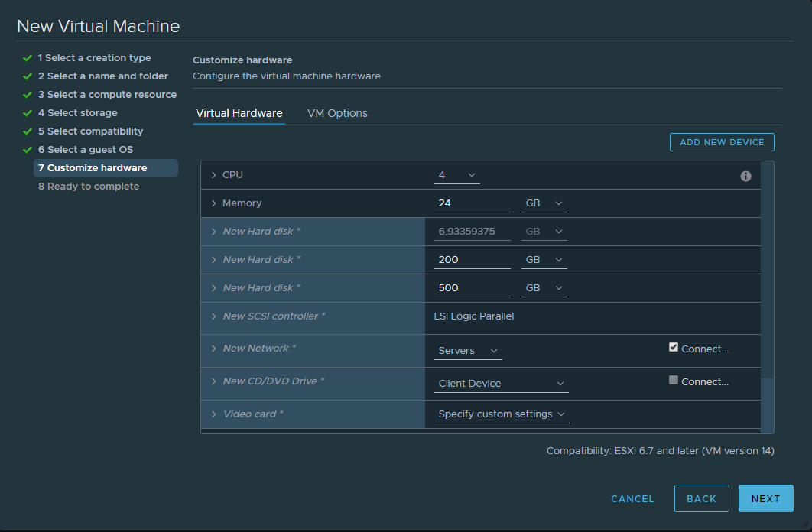This screenshot has height=532, width=812.
Task: Click the 500 GB hard disk size field
Action: [472, 288]
